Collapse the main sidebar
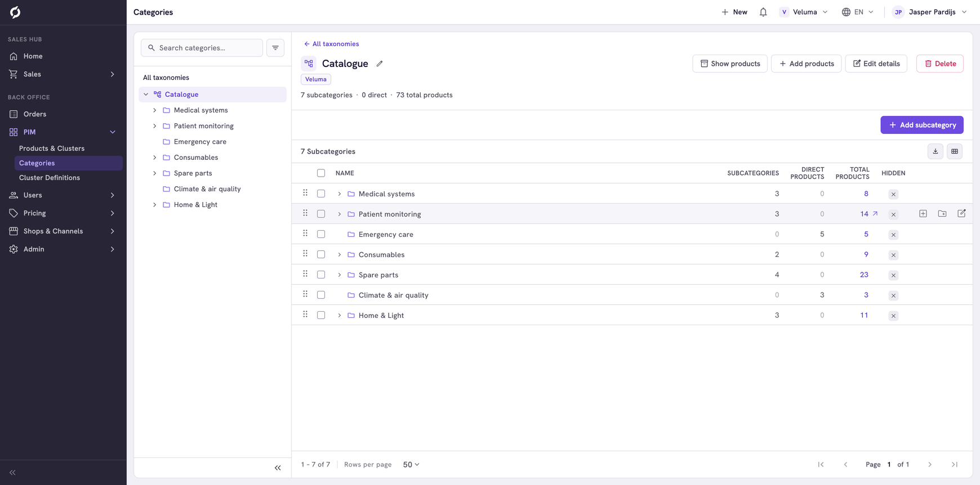980x485 pixels. point(12,473)
